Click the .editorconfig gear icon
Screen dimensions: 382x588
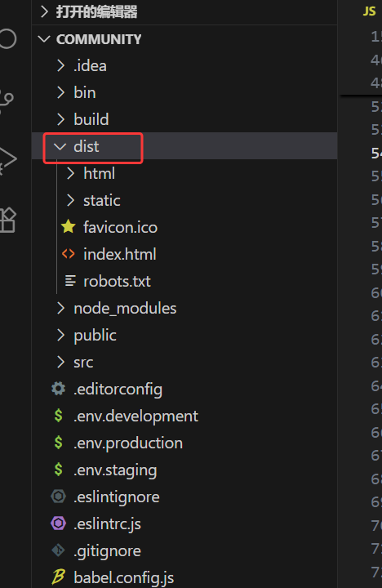click(59, 389)
